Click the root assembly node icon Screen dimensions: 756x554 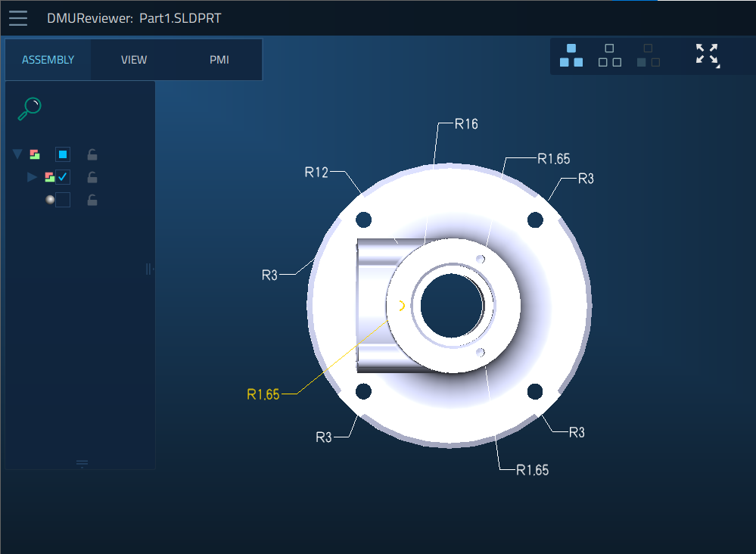[x=35, y=154]
